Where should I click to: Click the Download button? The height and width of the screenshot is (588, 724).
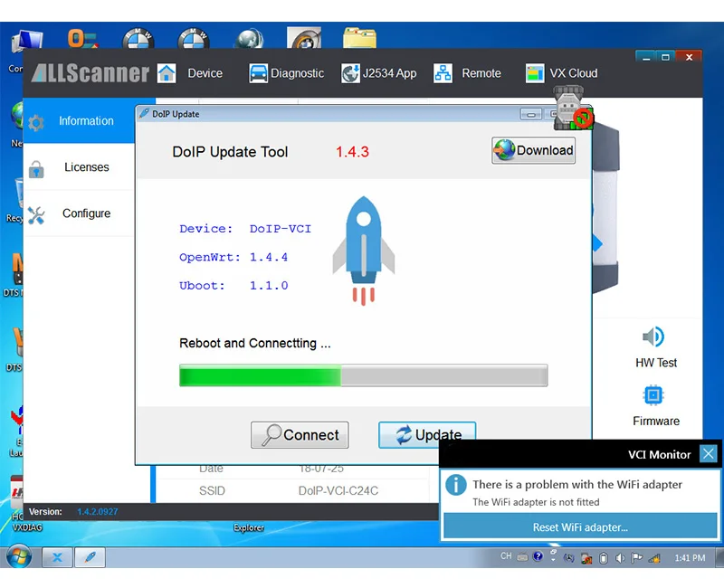(533, 150)
